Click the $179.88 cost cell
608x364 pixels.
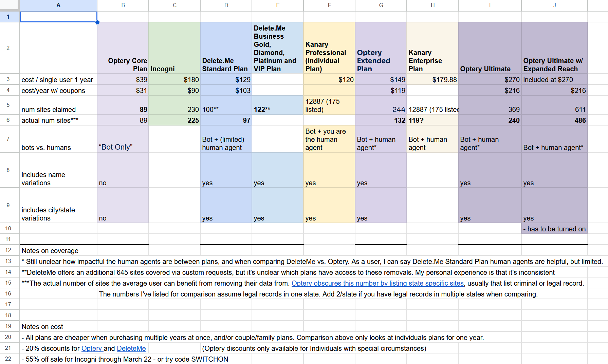(x=432, y=79)
